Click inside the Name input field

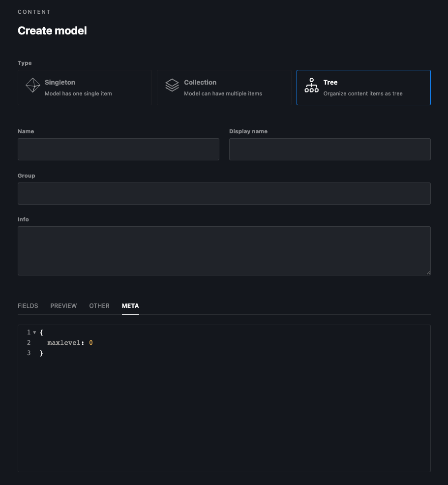[118, 149]
